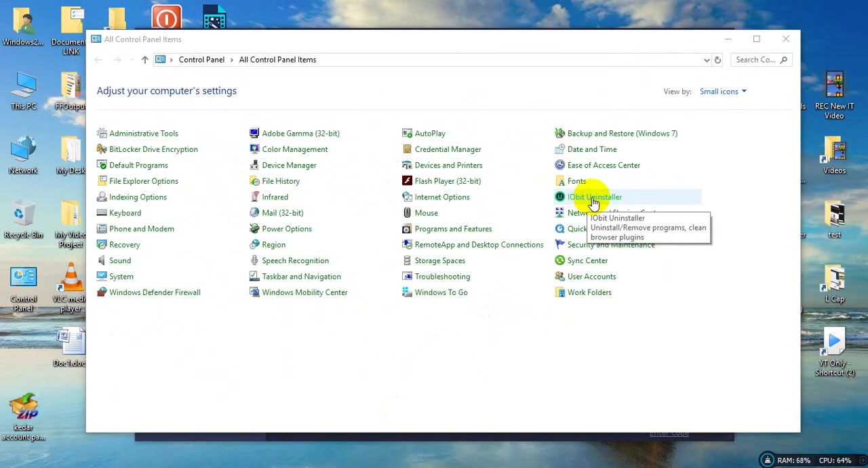Open the Device Manager link

click(289, 165)
